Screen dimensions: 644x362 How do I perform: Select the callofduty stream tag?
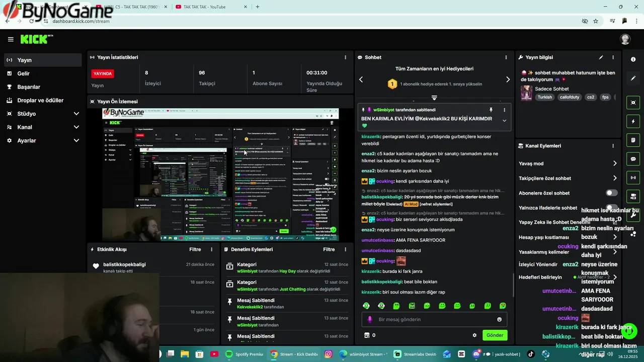[x=569, y=97]
